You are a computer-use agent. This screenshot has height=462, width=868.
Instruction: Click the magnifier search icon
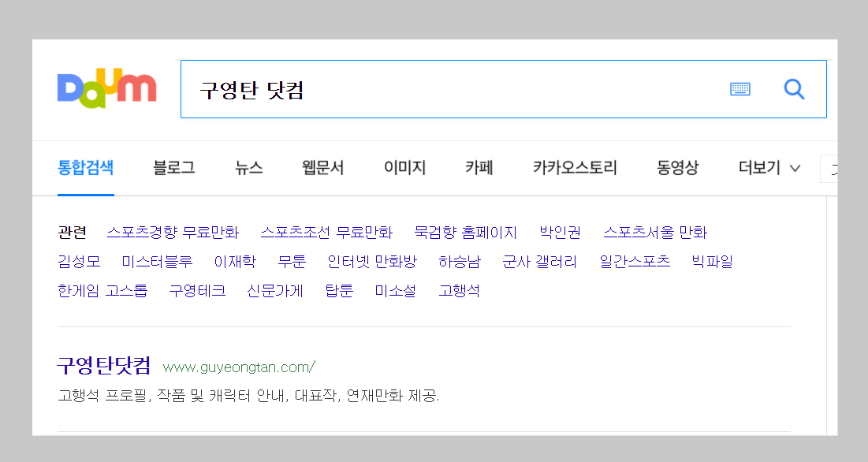[794, 89]
